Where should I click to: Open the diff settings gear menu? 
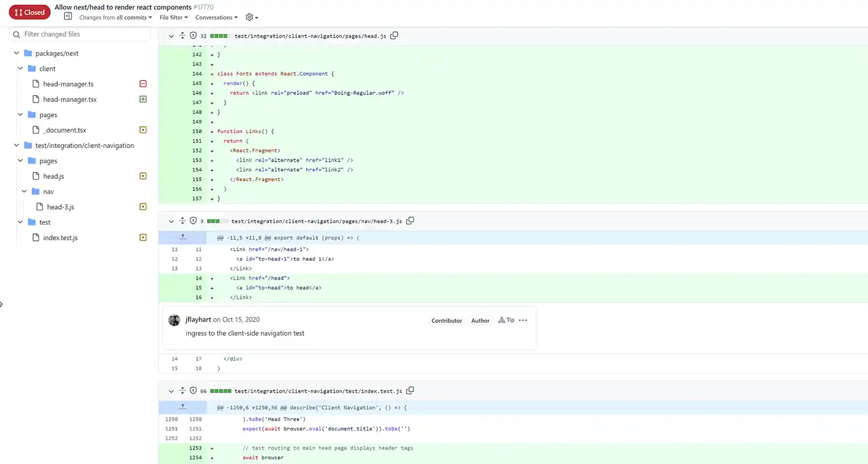coord(252,17)
